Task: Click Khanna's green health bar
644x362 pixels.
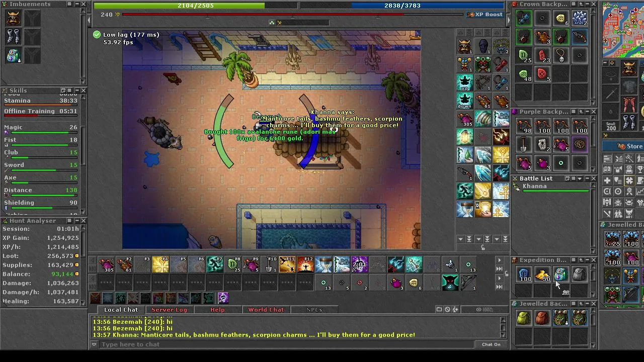Action: (x=555, y=191)
